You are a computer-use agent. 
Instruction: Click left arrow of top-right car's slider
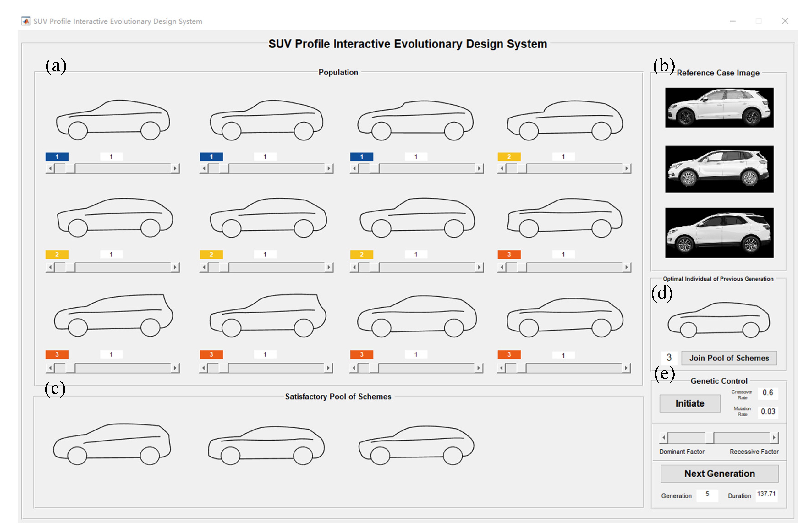coord(502,168)
